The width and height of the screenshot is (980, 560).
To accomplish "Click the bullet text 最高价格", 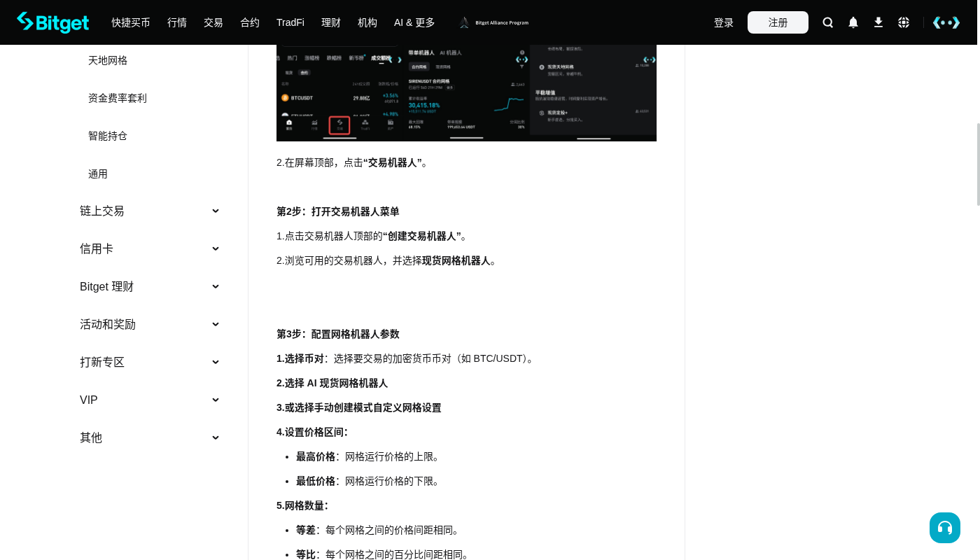I will point(316,456).
